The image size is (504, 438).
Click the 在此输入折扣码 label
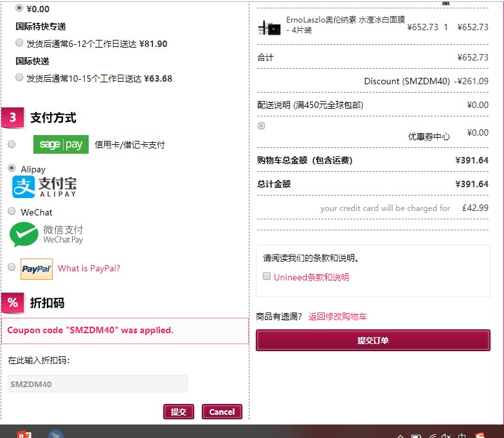tap(39, 360)
